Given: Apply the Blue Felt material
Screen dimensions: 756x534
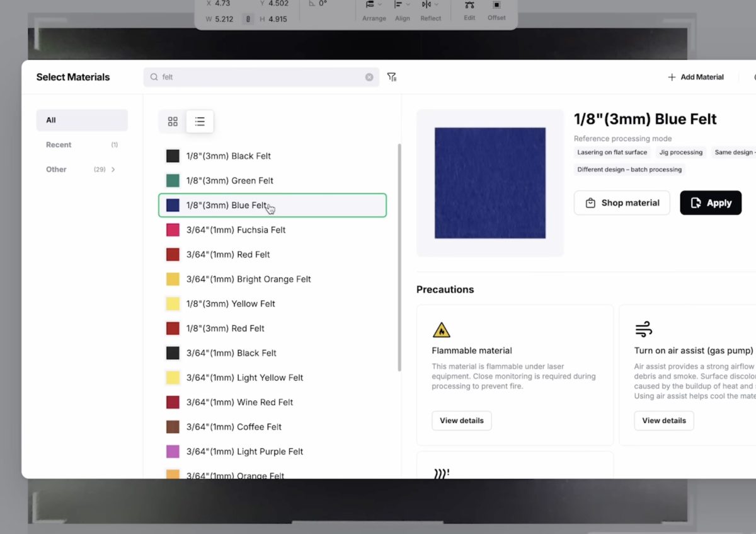Looking at the screenshot, I should [711, 203].
